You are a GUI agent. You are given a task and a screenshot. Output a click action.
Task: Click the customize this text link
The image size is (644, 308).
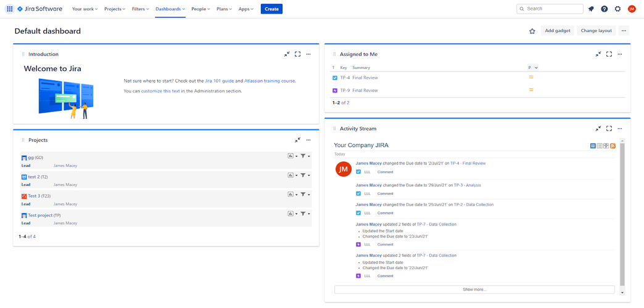[x=160, y=91]
